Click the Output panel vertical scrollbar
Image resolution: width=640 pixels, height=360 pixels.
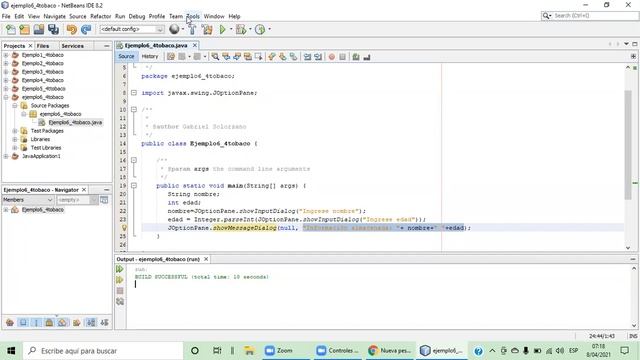pos(634,297)
